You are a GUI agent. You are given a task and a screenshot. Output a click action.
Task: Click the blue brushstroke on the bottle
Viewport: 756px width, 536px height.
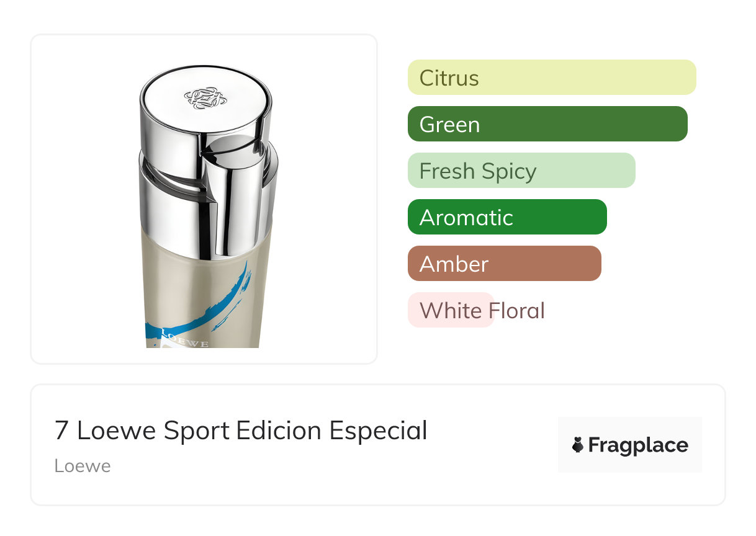[x=197, y=309]
